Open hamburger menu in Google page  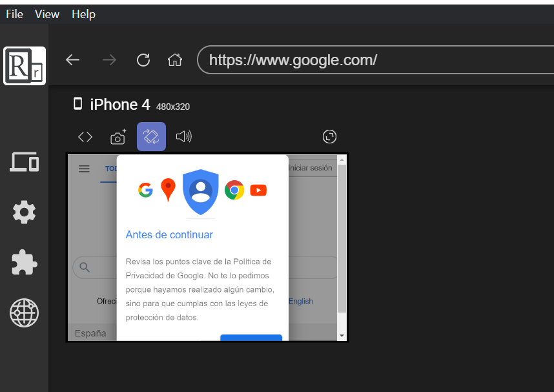pos(84,169)
